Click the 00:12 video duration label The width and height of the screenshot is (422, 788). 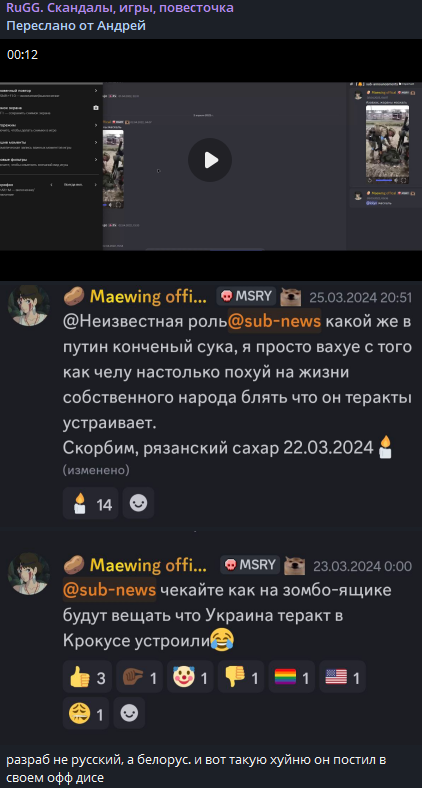[23, 54]
